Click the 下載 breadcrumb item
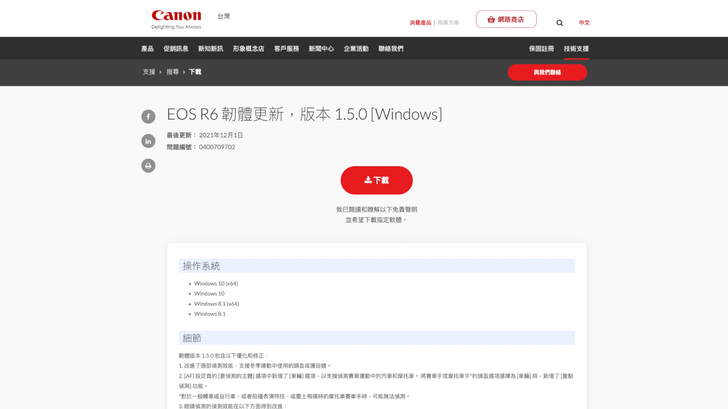This screenshot has height=409, width=728. click(x=195, y=72)
